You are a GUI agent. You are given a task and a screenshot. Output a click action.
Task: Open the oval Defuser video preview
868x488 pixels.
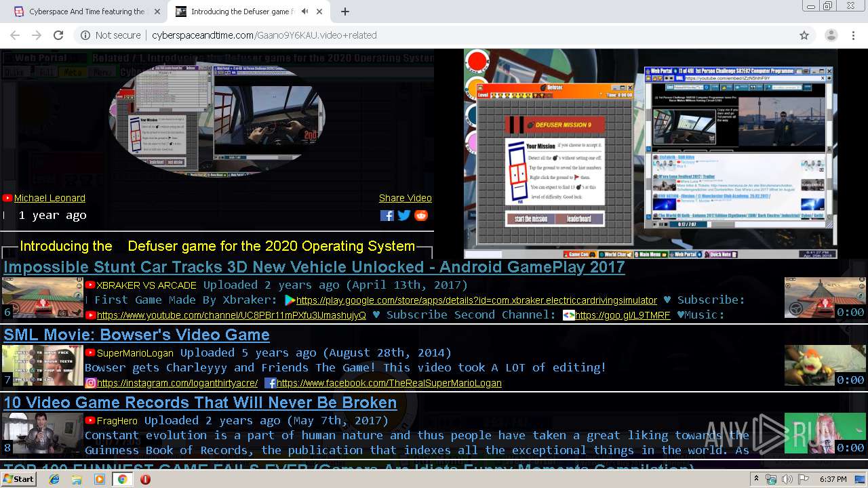pos(217,120)
